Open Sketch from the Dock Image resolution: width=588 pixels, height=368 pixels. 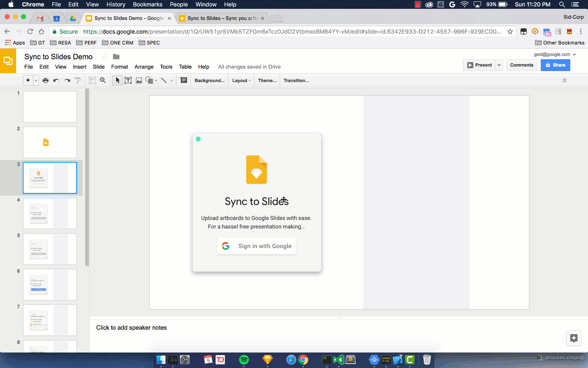(268, 360)
